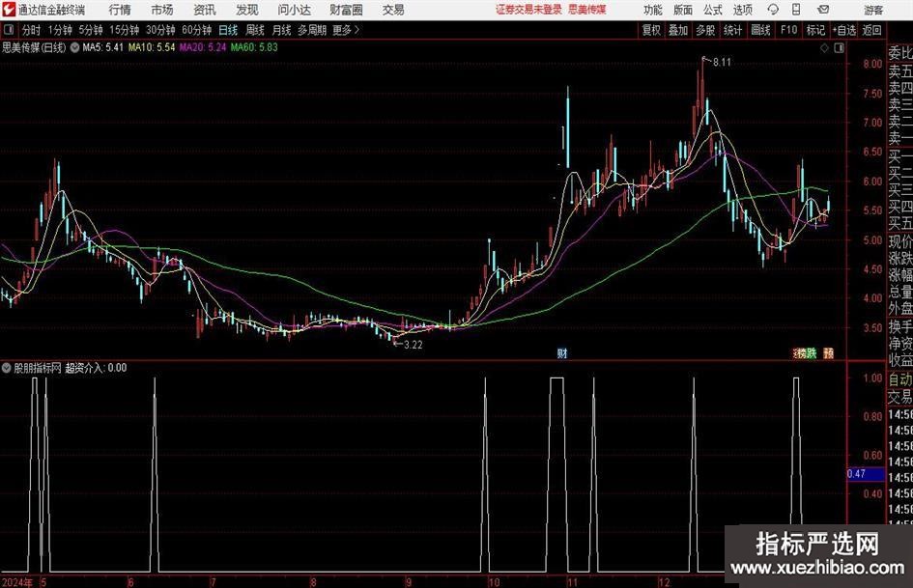Switch to 周线 weekly tab

(255, 30)
